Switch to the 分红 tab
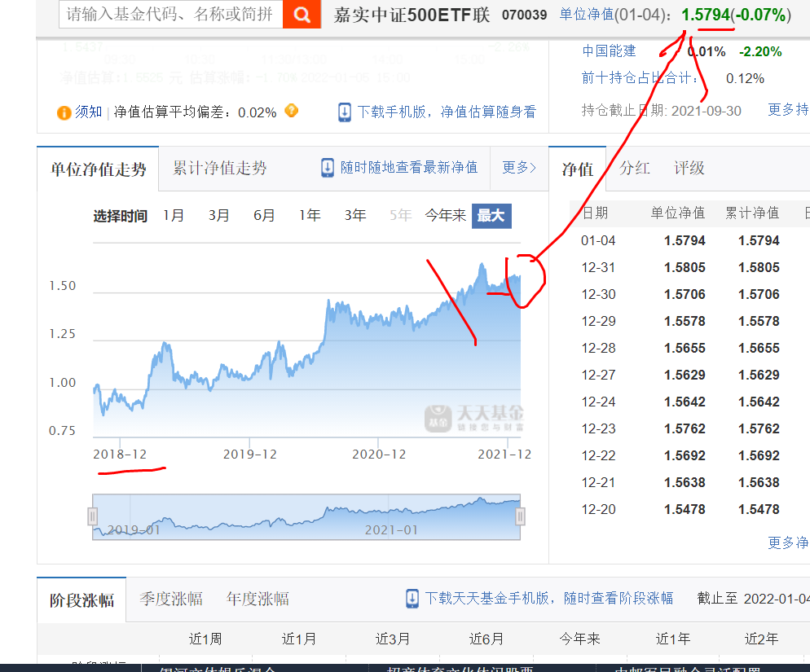 [x=634, y=169]
